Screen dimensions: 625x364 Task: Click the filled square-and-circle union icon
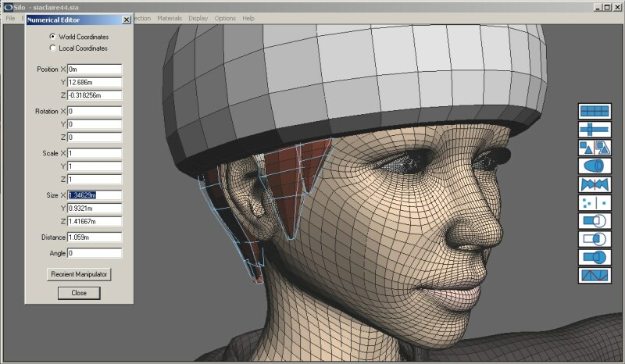click(594, 257)
